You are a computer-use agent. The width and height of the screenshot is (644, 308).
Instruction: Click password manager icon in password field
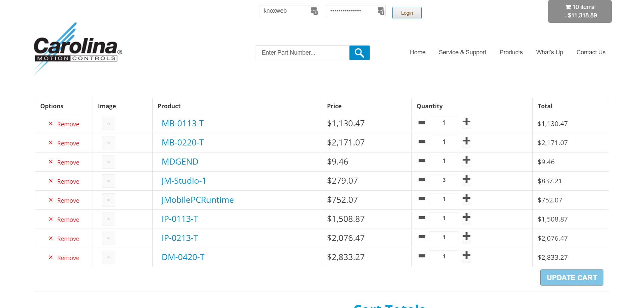[x=381, y=11]
